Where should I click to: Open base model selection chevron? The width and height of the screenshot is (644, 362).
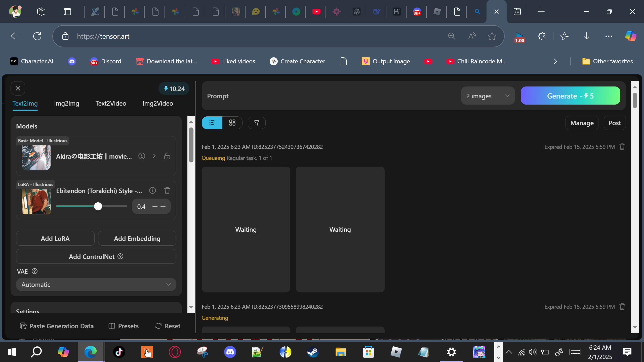point(154,156)
